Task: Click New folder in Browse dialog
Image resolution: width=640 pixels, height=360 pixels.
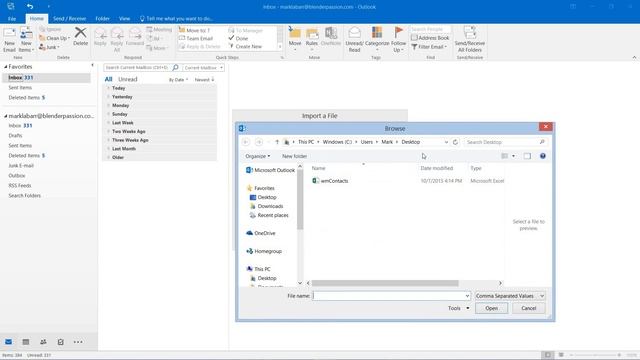Action: (x=294, y=156)
